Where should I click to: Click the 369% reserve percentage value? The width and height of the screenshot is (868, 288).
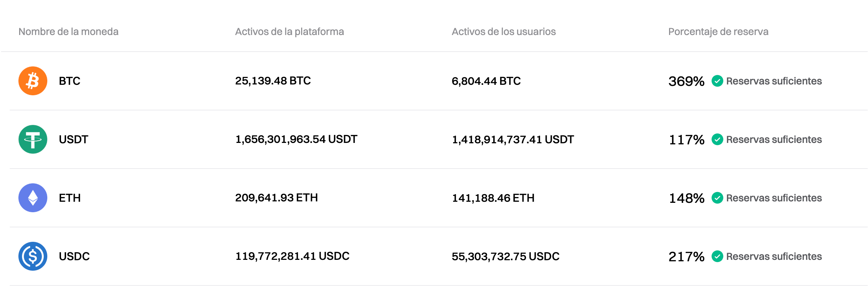click(x=686, y=81)
